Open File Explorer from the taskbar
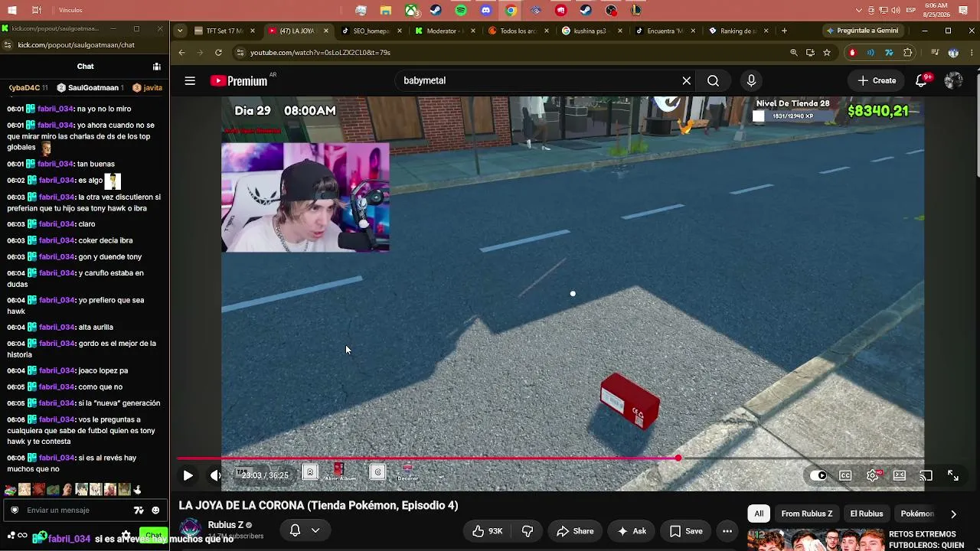The image size is (980, 551). tap(386, 10)
